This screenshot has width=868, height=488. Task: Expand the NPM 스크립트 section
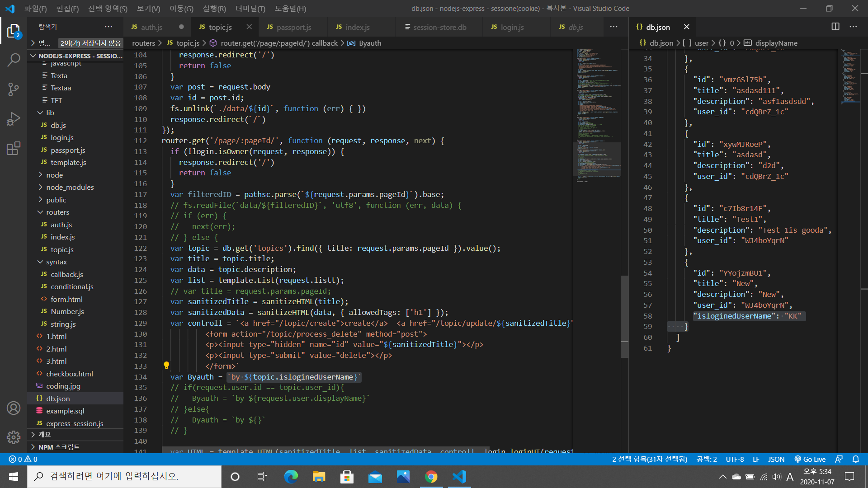click(59, 447)
